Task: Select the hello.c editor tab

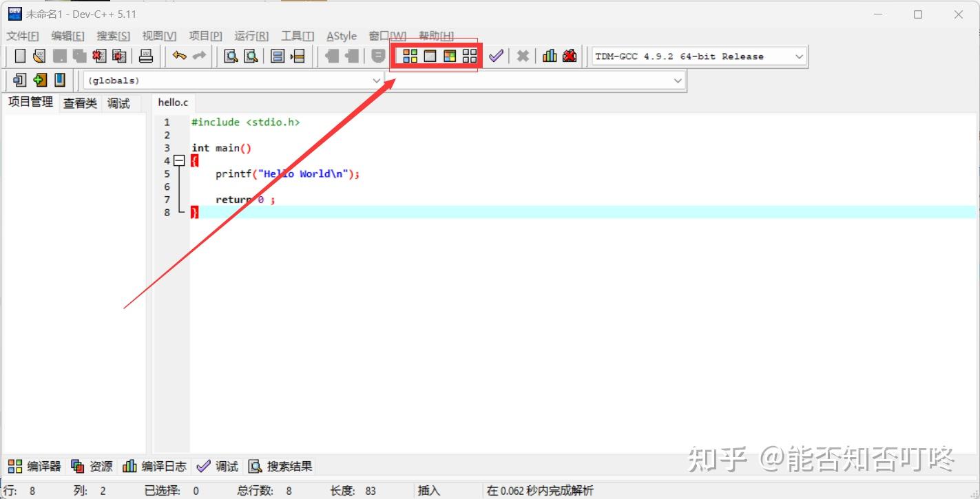Action: click(x=173, y=103)
